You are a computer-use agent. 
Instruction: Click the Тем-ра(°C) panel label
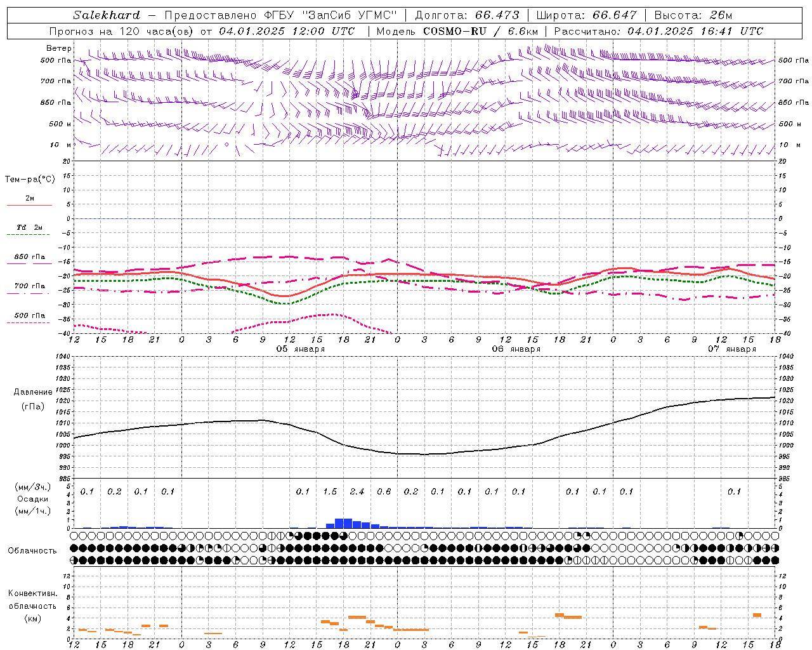pyautogui.click(x=30, y=180)
